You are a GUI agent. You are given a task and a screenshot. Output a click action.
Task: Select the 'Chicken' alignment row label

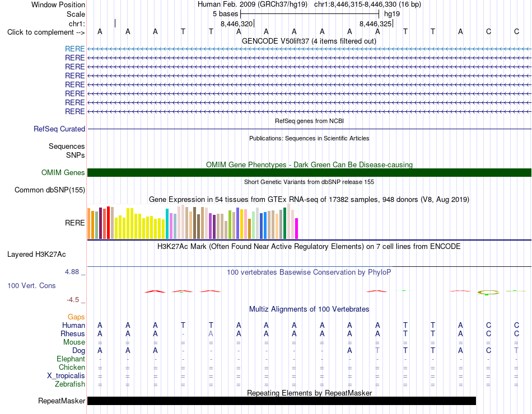click(x=72, y=367)
